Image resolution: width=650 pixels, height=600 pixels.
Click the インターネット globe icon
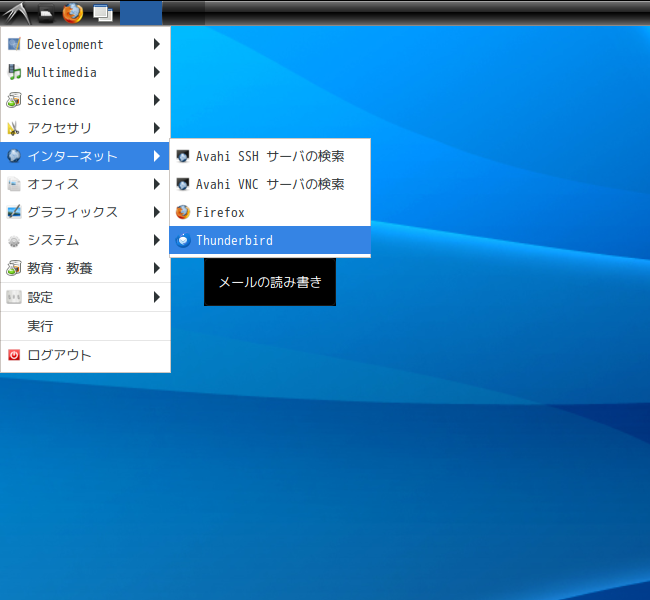(14, 156)
